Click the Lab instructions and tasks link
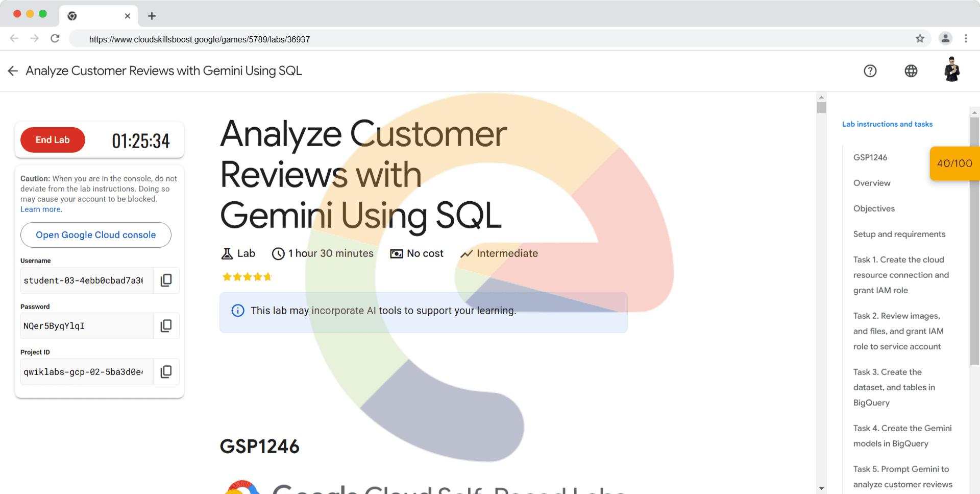The image size is (980, 494). pyautogui.click(x=887, y=124)
